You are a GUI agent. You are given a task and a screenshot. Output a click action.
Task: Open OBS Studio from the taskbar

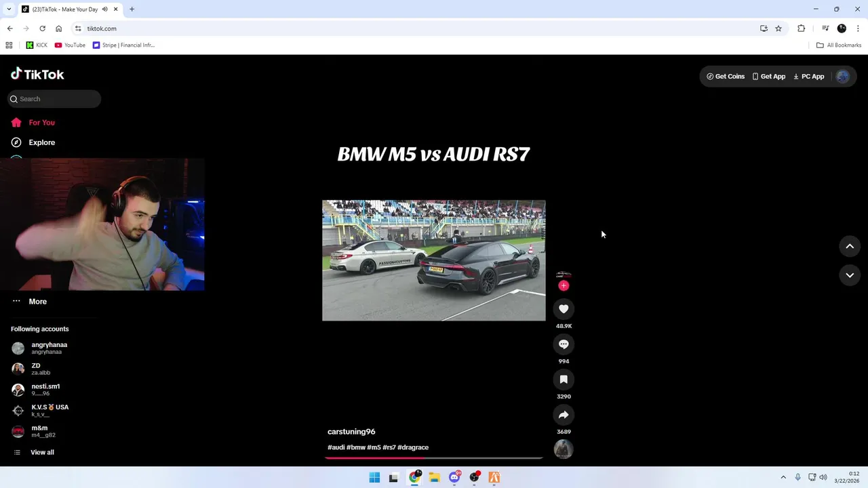coord(475,477)
